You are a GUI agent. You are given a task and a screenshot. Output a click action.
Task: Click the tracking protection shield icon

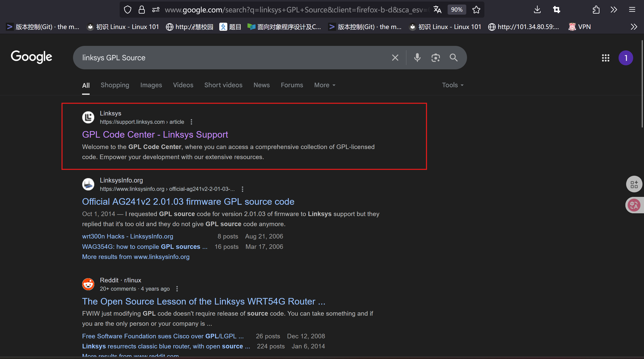pyautogui.click(x=128, y=10)
